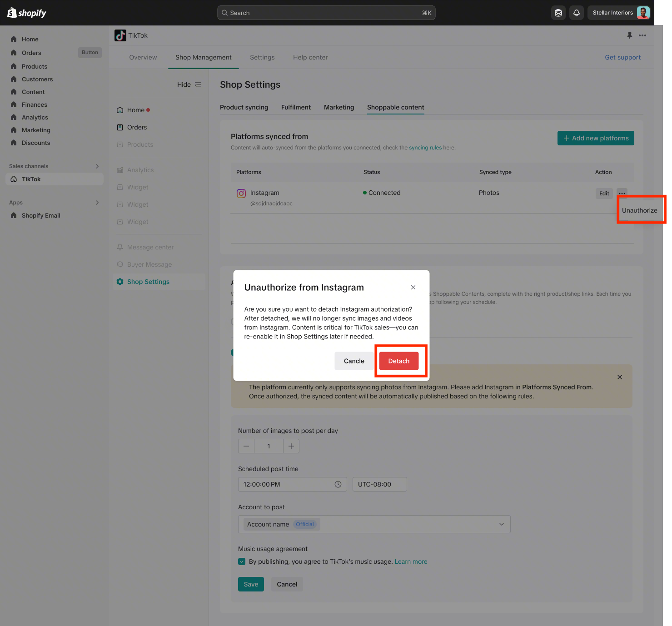Click the Instagram platform icon
This screenshot has height=626, width=672.
click(241, 194)
